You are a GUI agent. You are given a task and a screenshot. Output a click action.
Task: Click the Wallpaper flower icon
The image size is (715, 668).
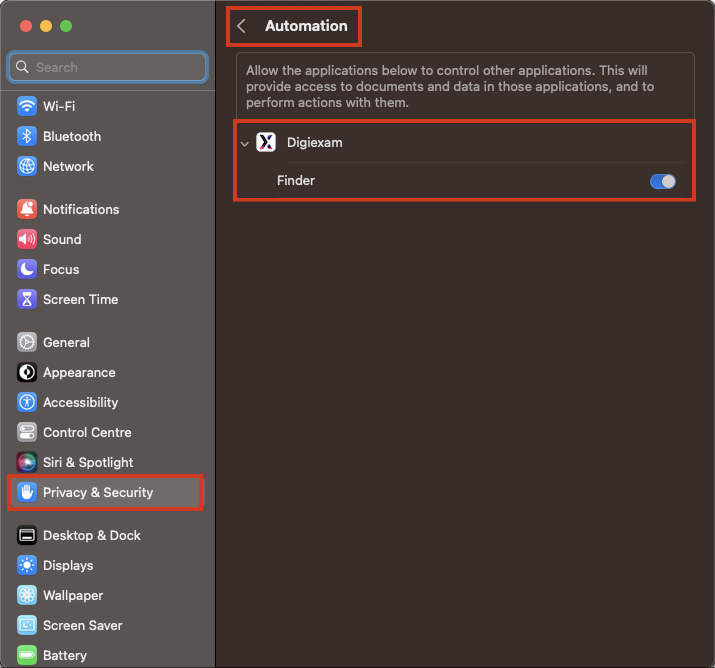[x=27, y=596]
